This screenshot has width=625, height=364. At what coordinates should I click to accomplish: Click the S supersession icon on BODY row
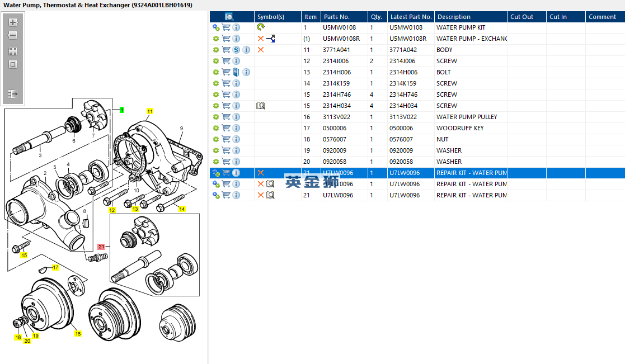point(236,50)
